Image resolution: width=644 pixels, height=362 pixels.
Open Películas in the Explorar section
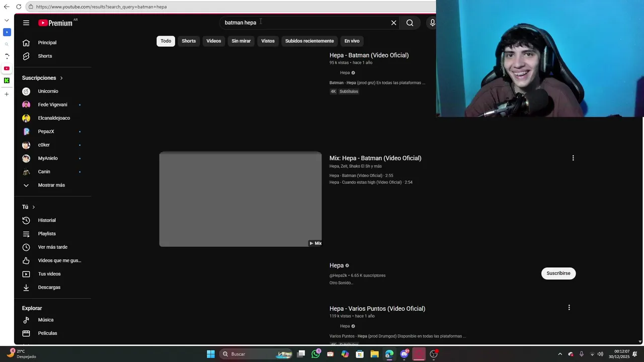click(x=47, y=333)
